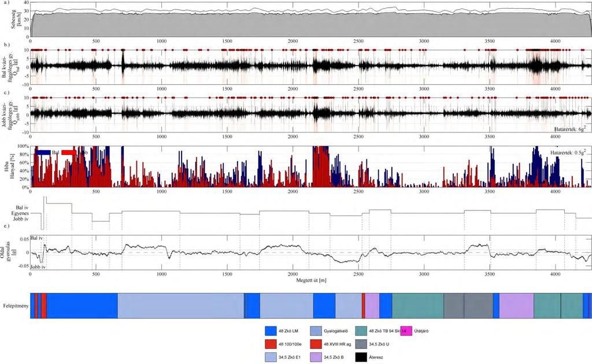This screenshot has height=364, width=592.
Task: Click the 'a.)' panel marker
Action: tap(6, 2)
